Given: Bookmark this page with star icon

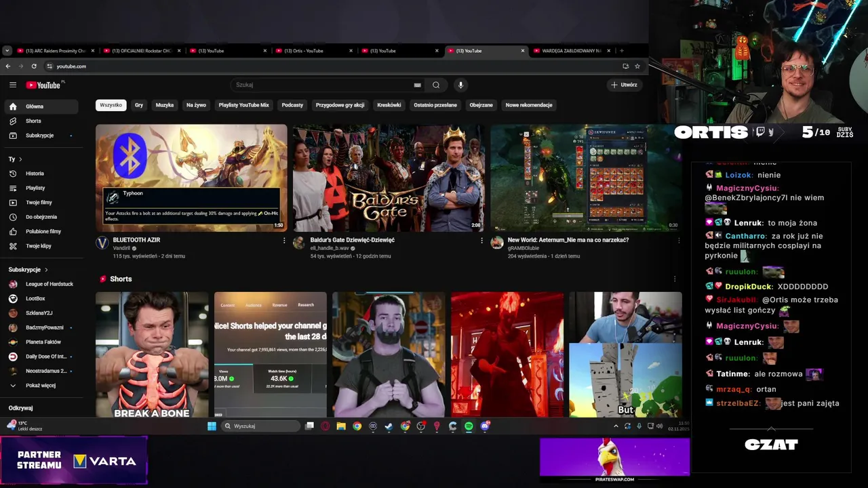Looking at the screenshot, I should pos(637,66).
